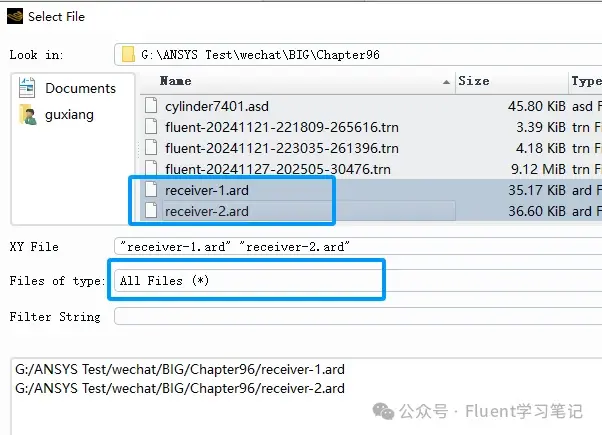Sort the file list by the Type column

(585, 81)
